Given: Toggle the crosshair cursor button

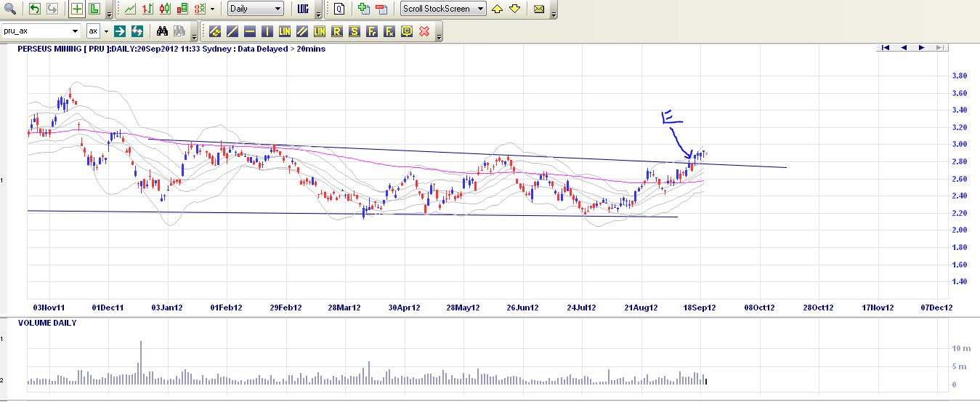Looking at the screenshot, I should pos(76,9).
